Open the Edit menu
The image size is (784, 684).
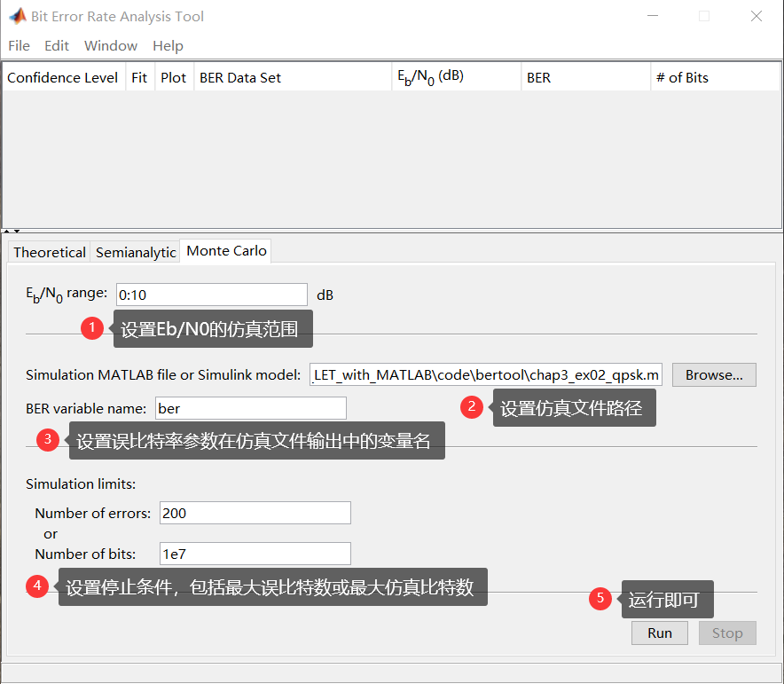click(x=56, y=45)
